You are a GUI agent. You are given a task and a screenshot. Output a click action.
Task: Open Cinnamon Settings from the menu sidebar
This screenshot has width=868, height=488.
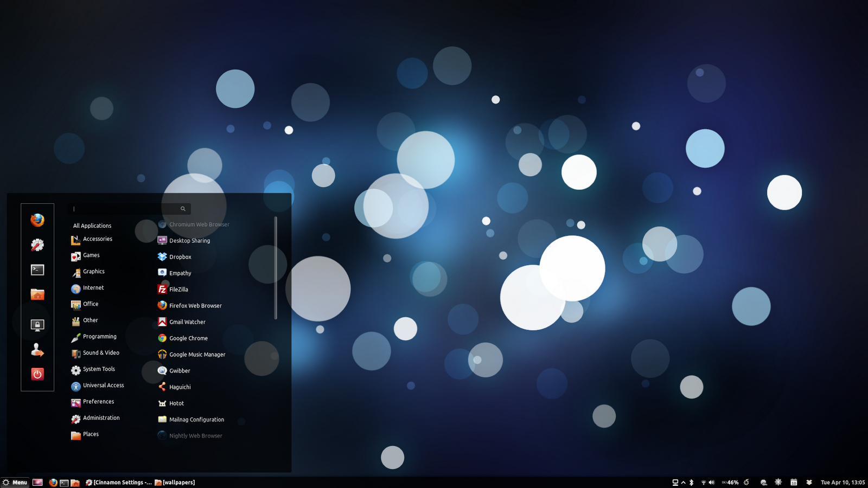point(37,245)
